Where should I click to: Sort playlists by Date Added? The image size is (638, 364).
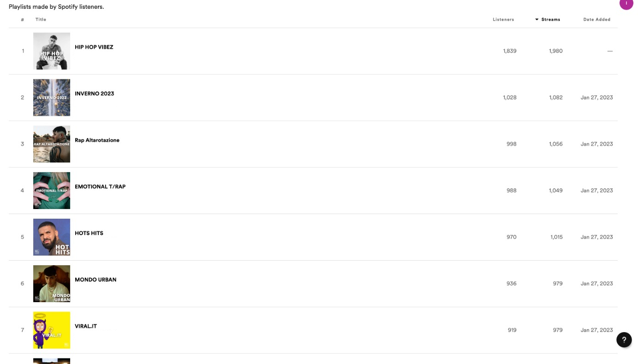pos(596,19)
